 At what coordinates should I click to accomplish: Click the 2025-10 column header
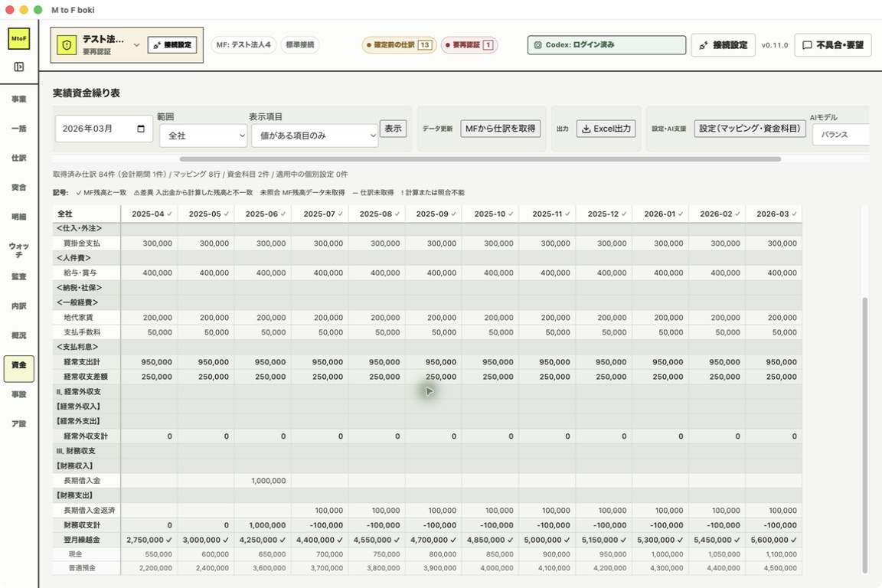pyautogui.click(x=491, y=214)
